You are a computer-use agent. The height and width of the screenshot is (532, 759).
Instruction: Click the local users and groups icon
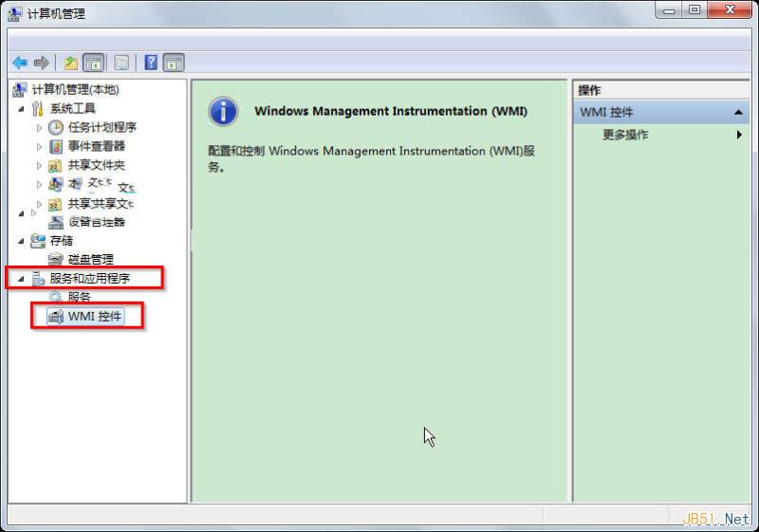pyautogui.click(x=56, y=184)
